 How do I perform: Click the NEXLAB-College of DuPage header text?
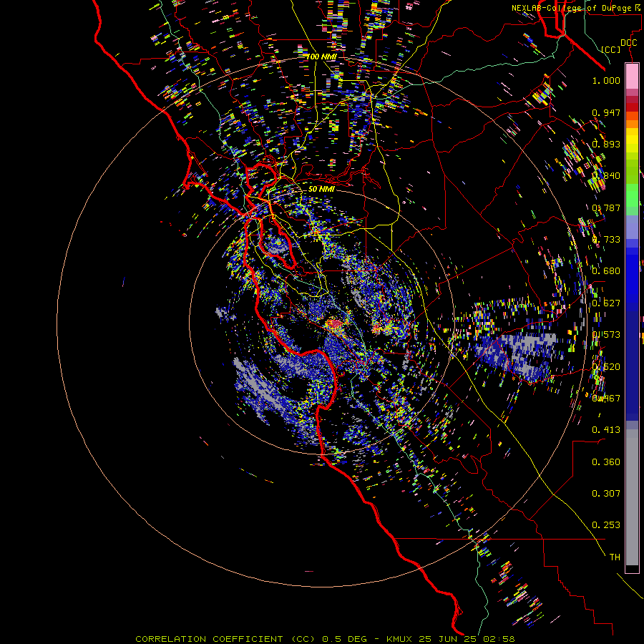(577, 8)
